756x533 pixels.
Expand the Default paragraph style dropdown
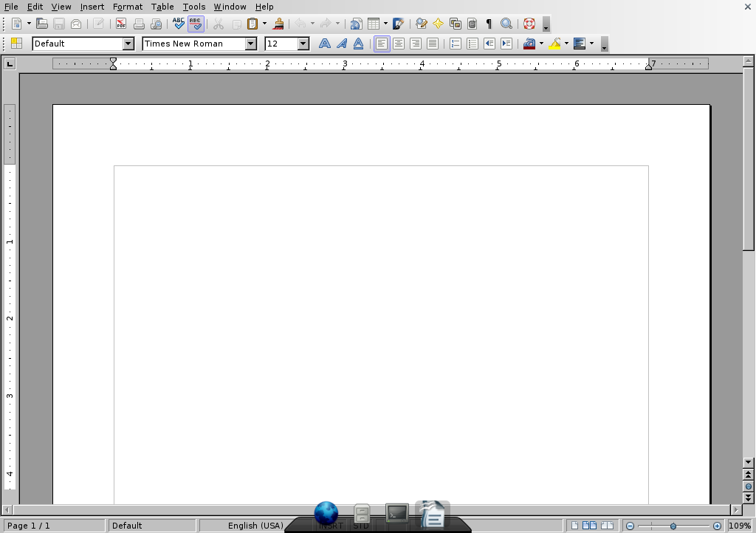click(x=128, y=44)
